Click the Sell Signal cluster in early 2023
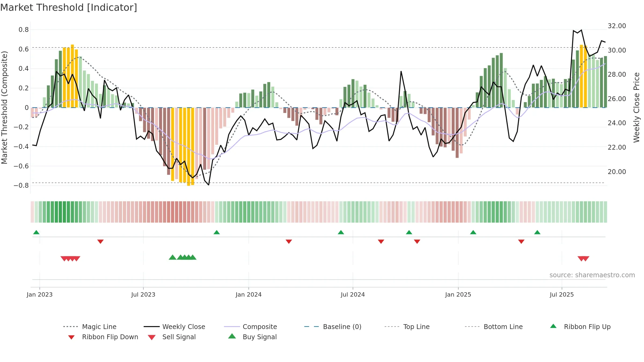Screen dimensions: 644x362 (x=70, y=258)
